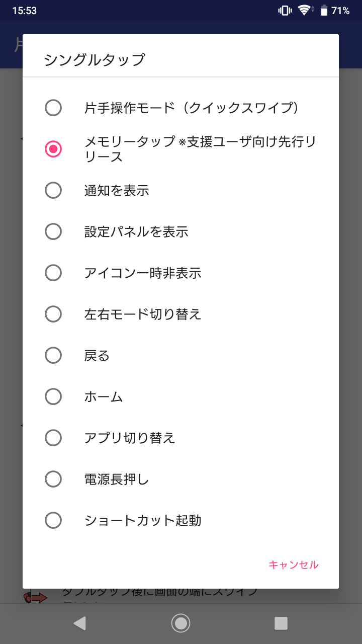Image resolution: width=362 pixels, height=644 pixels.
Task: Tap the red arrow swipe icon behind dialog
Action: coord(36,598)
